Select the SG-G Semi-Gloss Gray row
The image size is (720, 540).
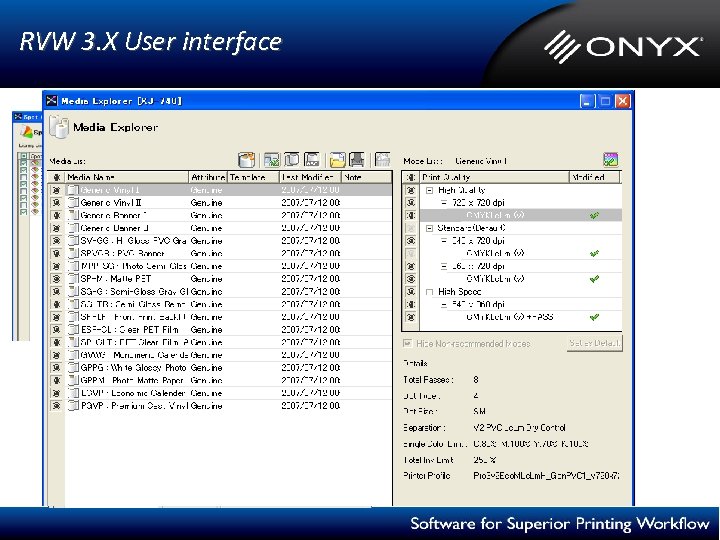click(220, 292)
